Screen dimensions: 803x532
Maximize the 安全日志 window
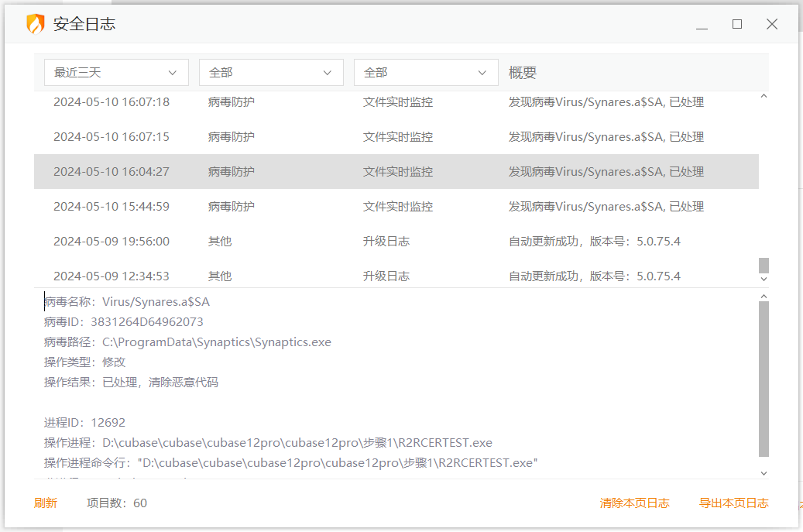[737, 25]
